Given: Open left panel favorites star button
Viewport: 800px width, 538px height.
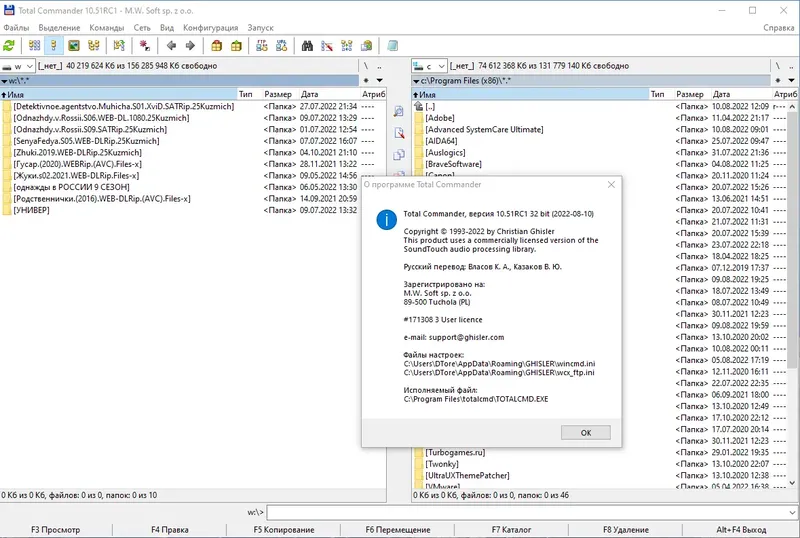Looking at the screenshot, I should coord(366,80).
